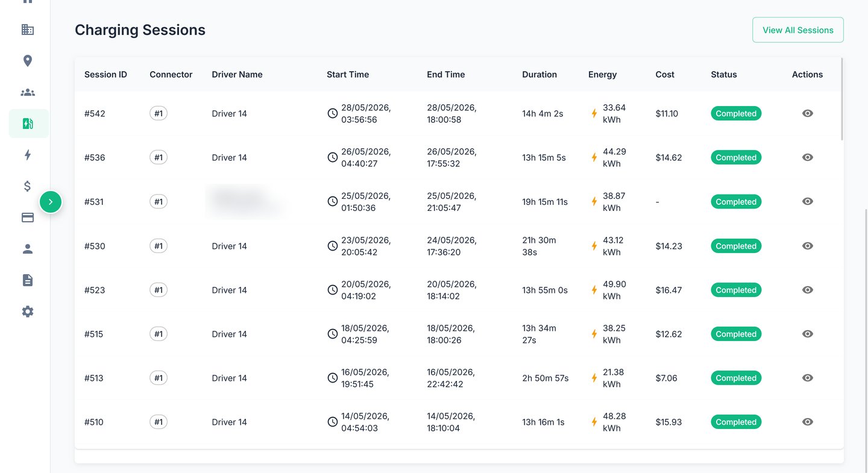Open the location pin sidebar icon
The width and height of the screenshot is (868, 473).
pos(28,61)
